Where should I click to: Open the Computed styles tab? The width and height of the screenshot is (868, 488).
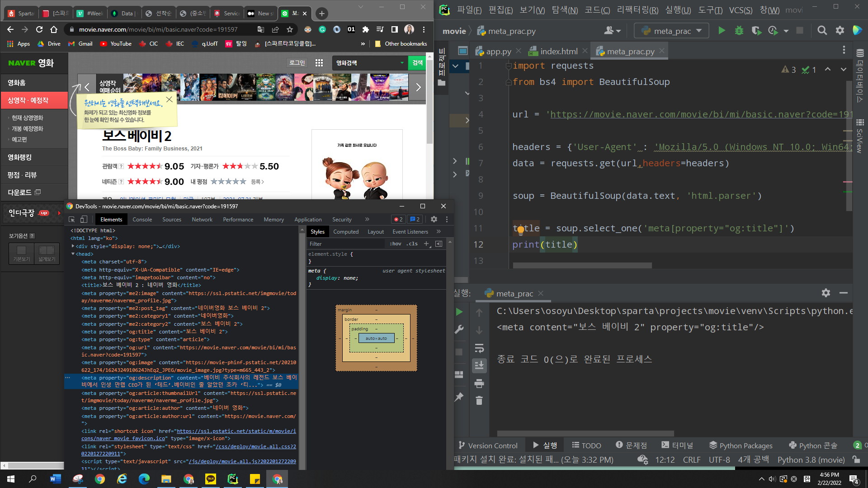pos(346,231)
